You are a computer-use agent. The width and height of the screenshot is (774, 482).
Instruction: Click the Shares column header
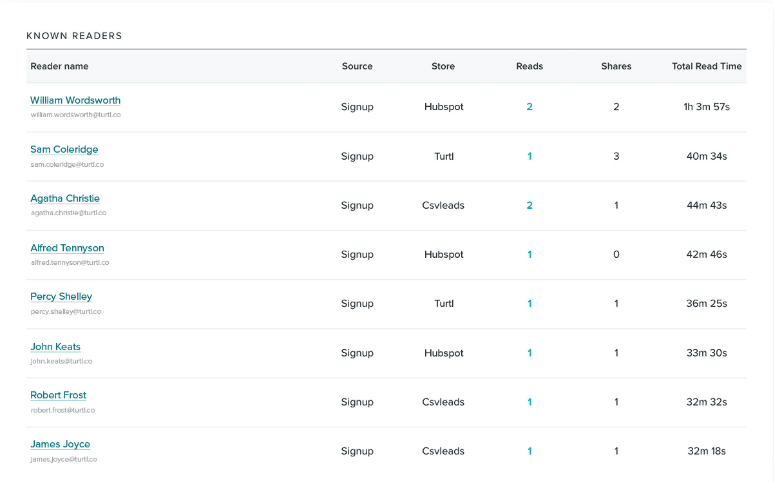click(x=616, y=67)
